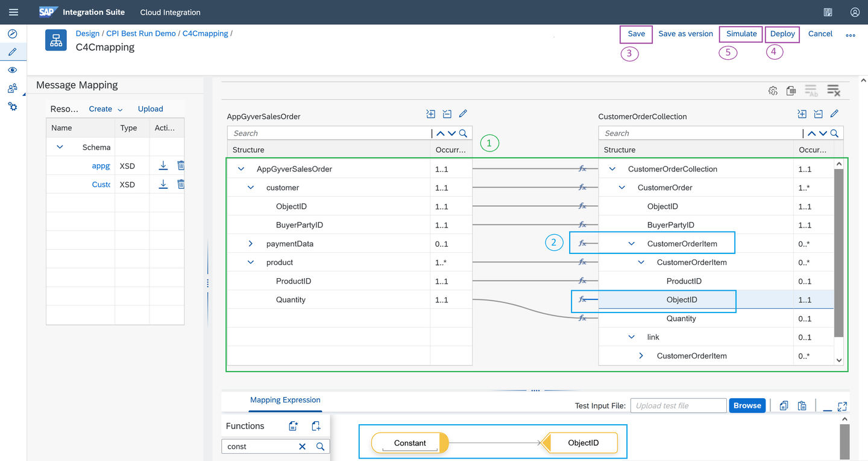Image resolution: width=868 pixels, height=461 pixels.
Task: Deploy the message mapping
Action: 782,34
